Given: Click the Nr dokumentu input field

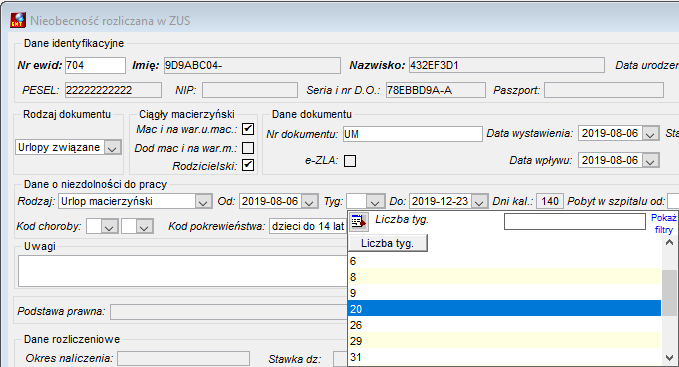Looking at the screenshot, I should 413,134.
